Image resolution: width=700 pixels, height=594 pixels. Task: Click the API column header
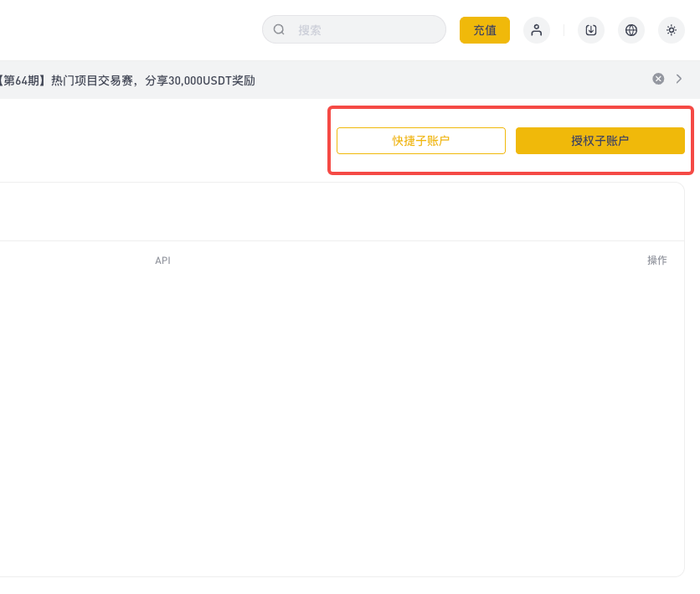point(162,261)
